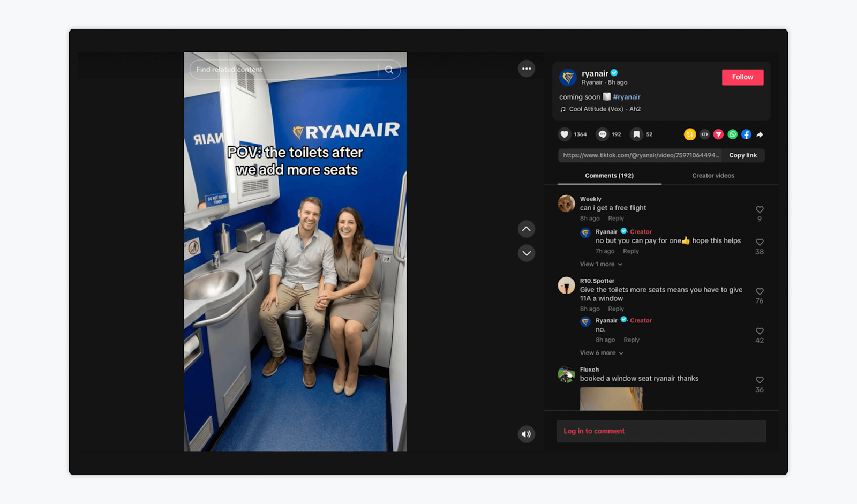Screen dimensions: 857x504
Task: Select the Comments (192) tab
Action: pos(609,176)
